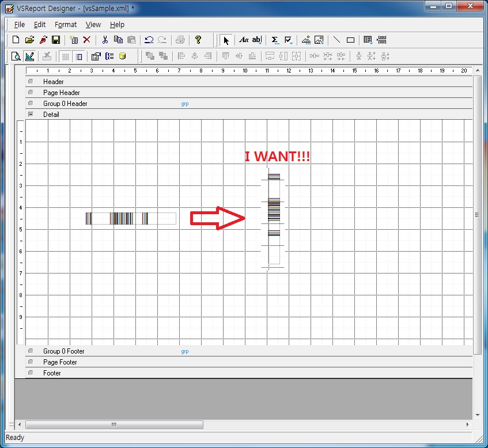Click the align lefts icon
This screenshot has width=488, height=448.
[x=181, y=56]
